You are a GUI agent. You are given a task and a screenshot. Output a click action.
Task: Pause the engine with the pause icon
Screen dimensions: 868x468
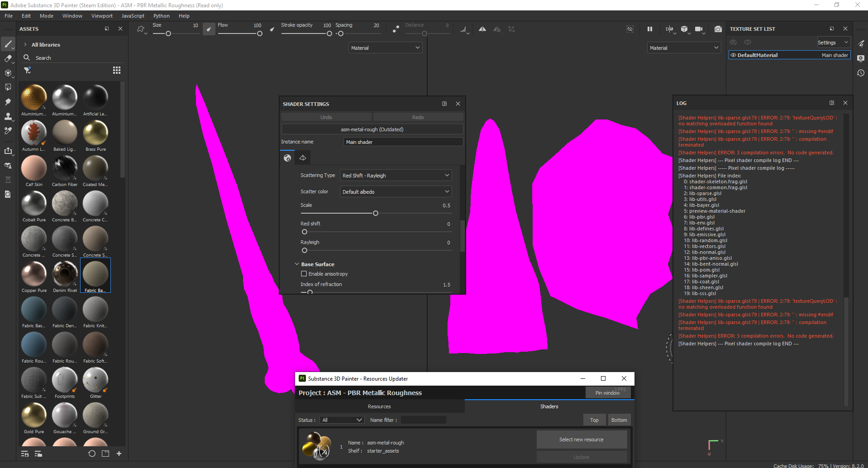(650, 29)
